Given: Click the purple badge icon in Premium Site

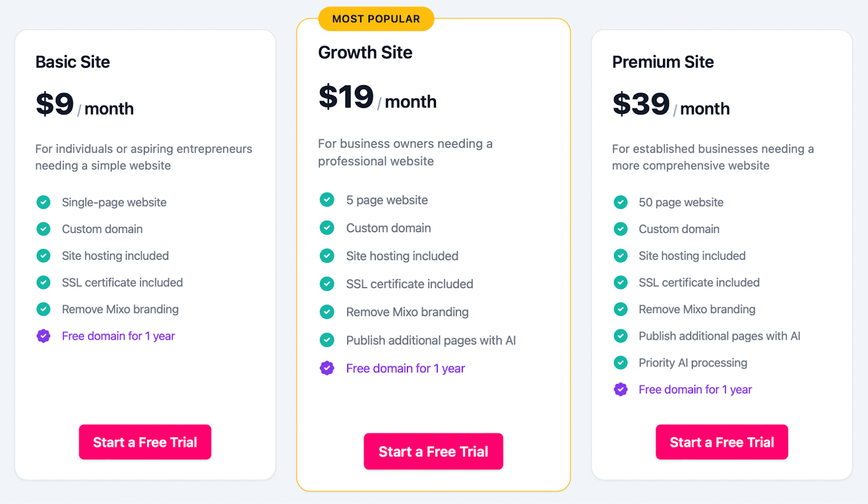Looking at the screenshot, I should pos(621,389).
